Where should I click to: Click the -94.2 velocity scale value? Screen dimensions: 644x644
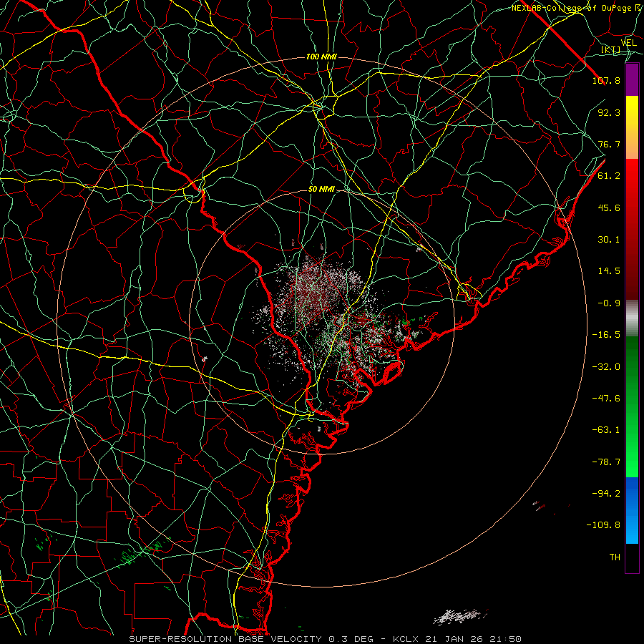[x=606, y=493]
